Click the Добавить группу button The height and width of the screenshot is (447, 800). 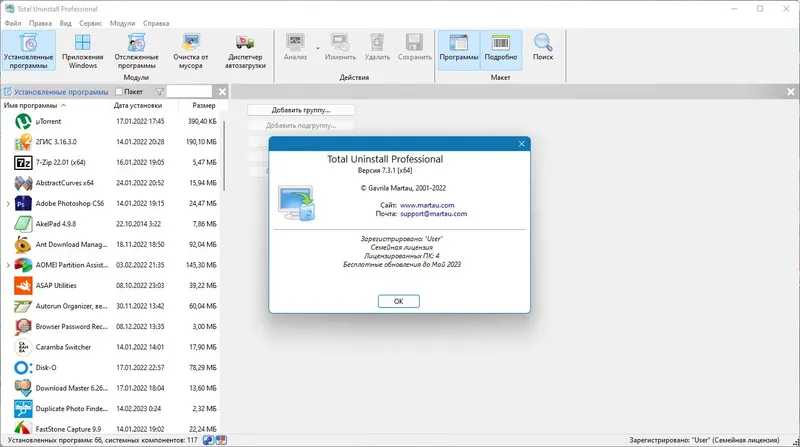click(301, 110)
